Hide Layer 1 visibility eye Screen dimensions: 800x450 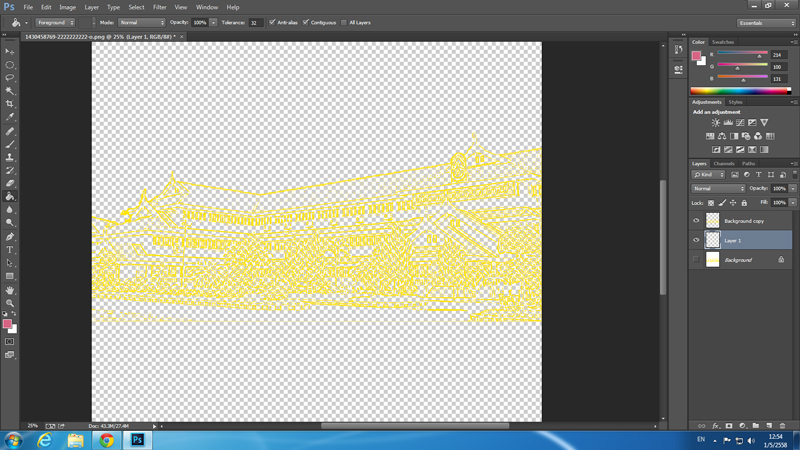pos(696,240)
